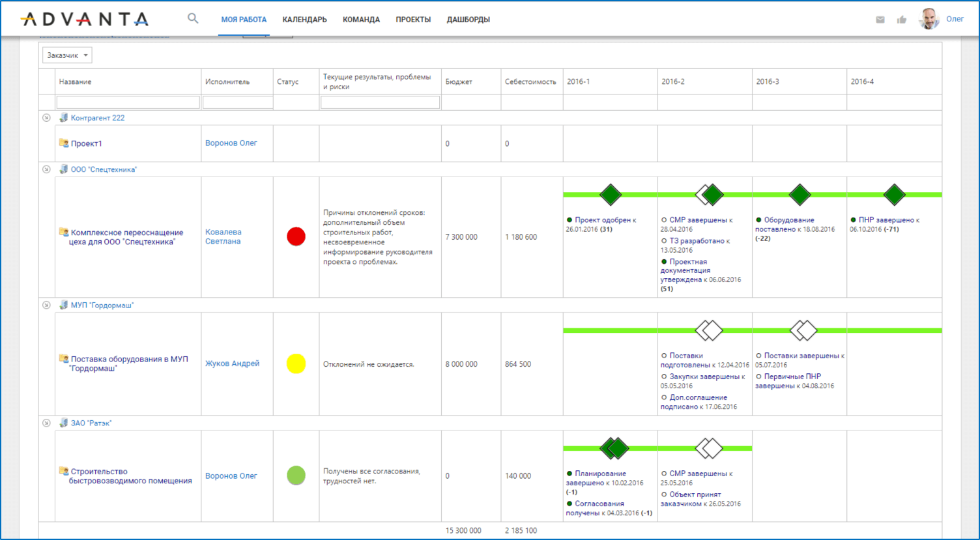Click the red status indicator
Viewport: 980px width, 540px height.
[x=296, y=236]
